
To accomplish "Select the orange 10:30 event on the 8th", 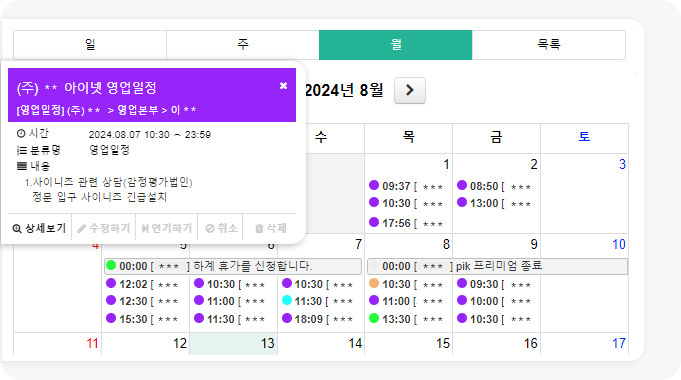I will tap(407, 284).
